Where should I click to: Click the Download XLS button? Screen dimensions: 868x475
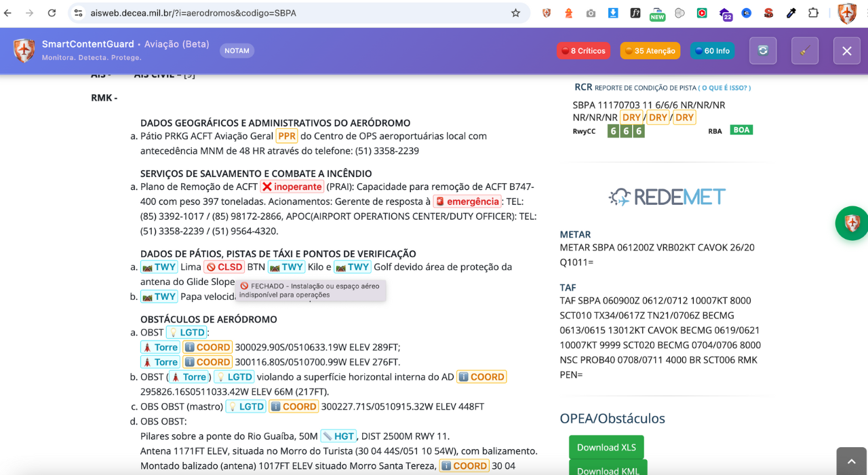(606, 447)
